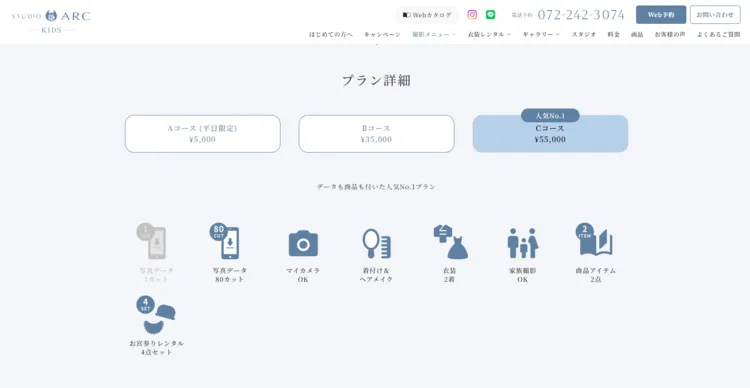This screenshot has height=388, width=750.
Task: Select the Aコース (平日限定) ¥5,000 plan
Action: tap(203, 134)
